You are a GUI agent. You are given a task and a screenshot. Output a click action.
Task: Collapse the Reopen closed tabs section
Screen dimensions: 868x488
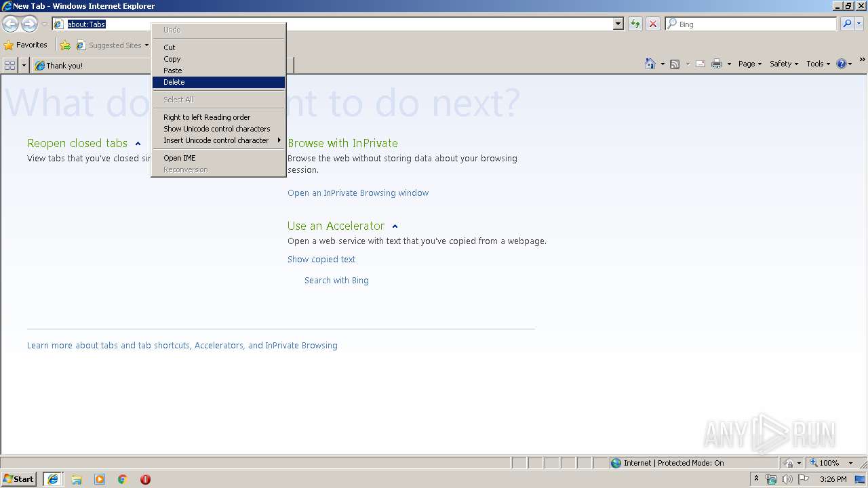coord(138,144)
